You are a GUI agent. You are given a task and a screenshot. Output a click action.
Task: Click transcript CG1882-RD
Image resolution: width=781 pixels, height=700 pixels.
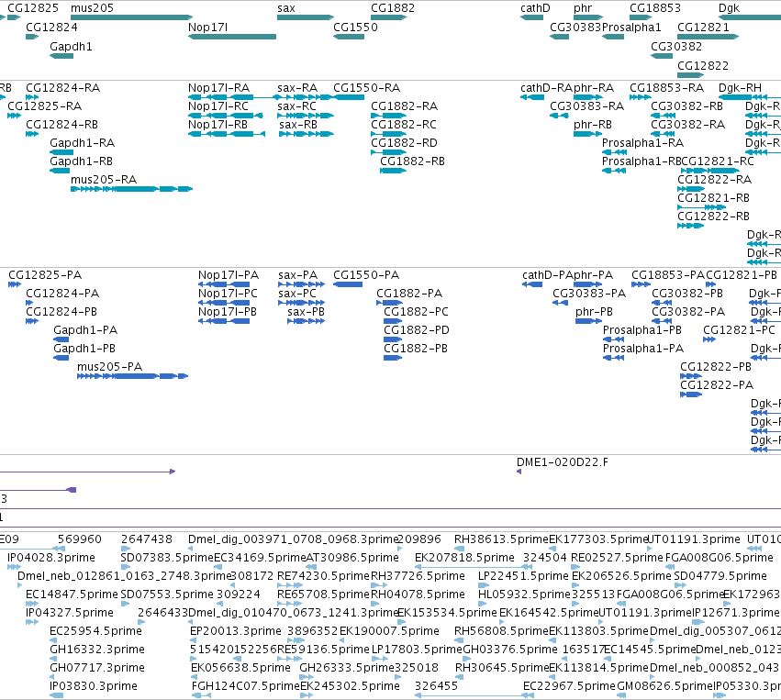pos(404,143)
